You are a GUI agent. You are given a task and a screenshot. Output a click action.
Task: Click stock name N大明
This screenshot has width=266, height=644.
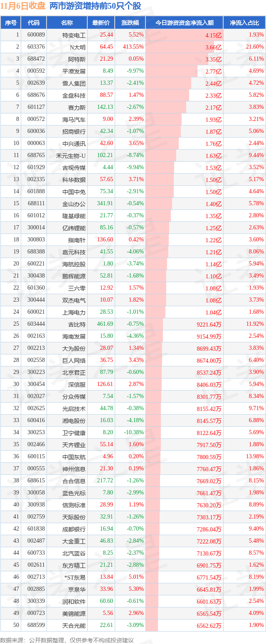[x=77, y=47]
